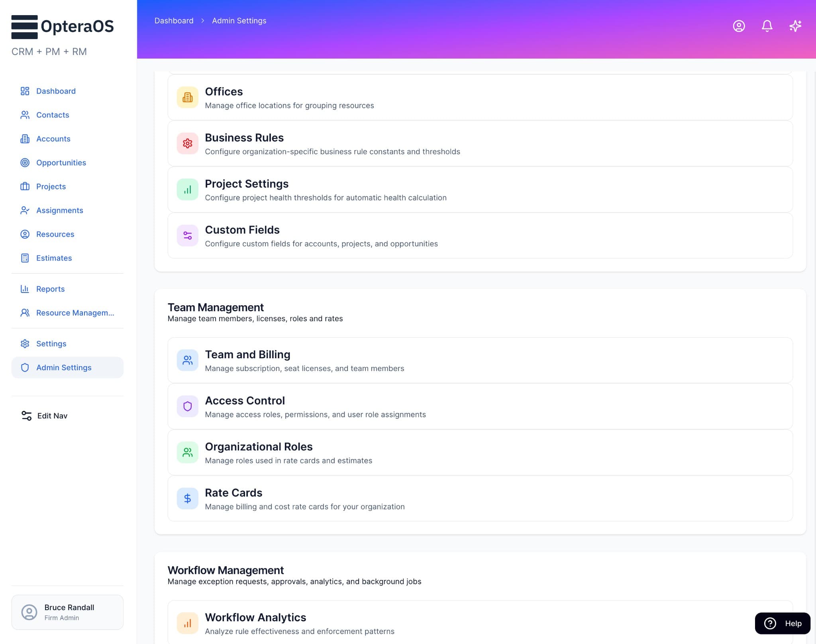Click the Edit Nav option
This screenshot has height=644, width=816.
click(x=52, y=415)
